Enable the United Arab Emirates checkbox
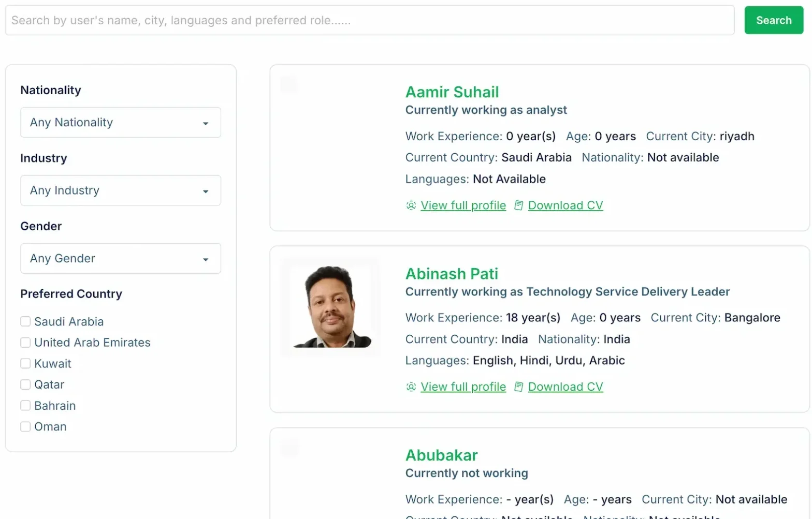Viewport: 812px width, 519px height. [25, 343]
